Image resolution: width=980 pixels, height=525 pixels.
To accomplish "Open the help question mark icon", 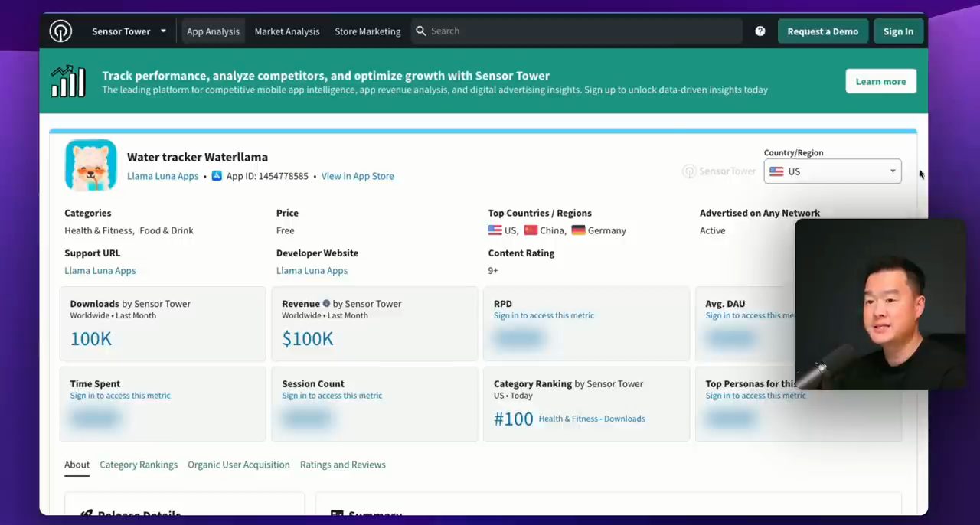I will click(x=759, y=31).
